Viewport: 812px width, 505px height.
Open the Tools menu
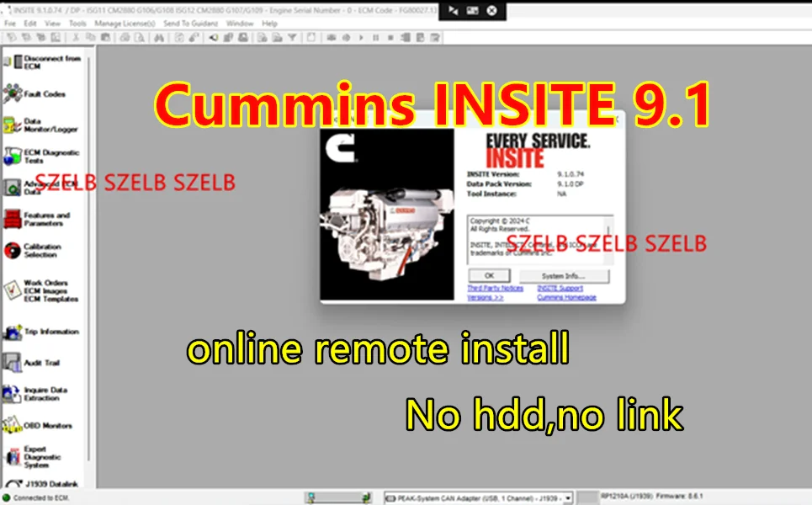77,24
